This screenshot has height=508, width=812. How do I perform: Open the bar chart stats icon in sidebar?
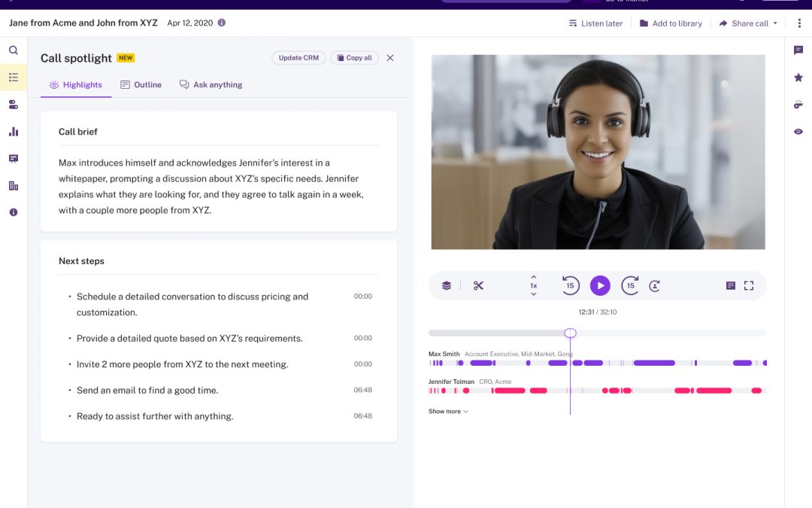point(14,132)
